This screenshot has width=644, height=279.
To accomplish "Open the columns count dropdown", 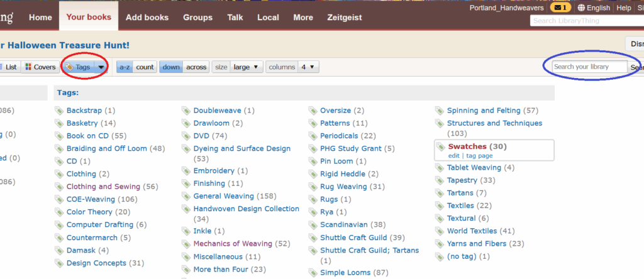I will (309, 67).
